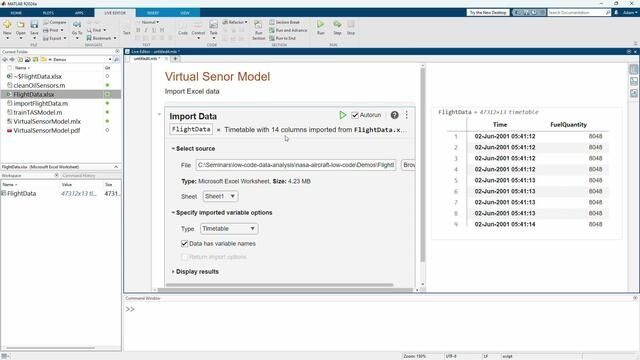The image size is (640, 360).
Task: Add a new document tab
Action: (x=176, y=59)
